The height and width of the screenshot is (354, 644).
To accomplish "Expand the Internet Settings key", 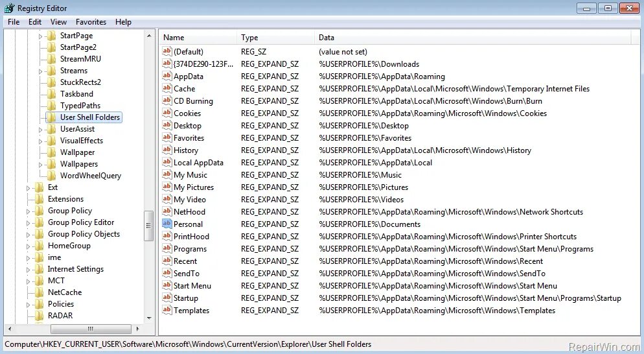I will click(x=28, y=270).
